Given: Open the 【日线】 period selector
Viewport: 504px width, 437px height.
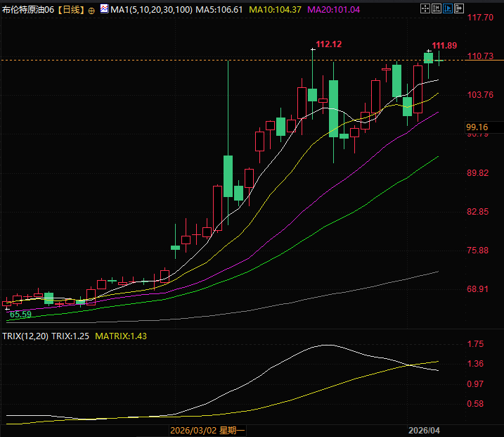Looking at the screenshot, I should click(69, 10).
